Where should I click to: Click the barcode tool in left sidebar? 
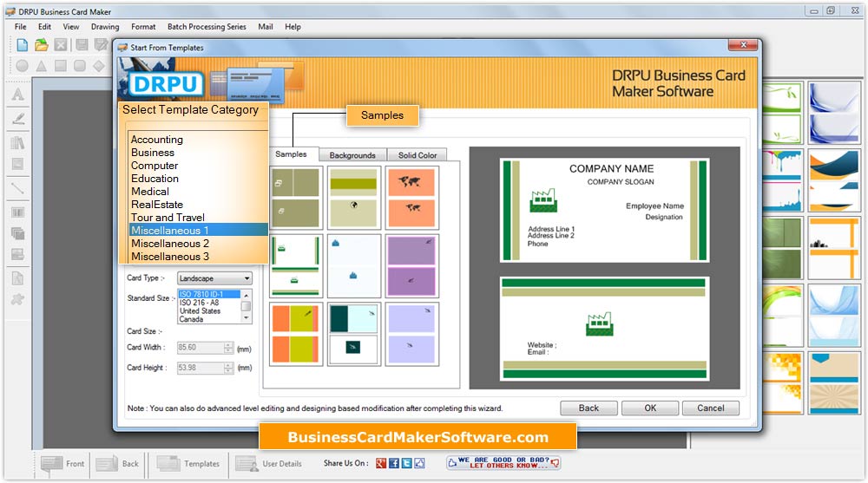[x=17, y=212]
